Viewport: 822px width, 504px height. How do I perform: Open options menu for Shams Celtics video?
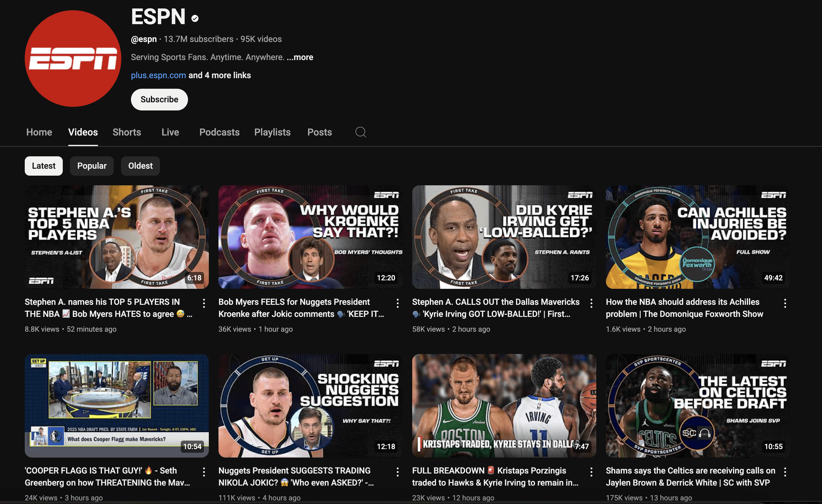click(785, 472)
